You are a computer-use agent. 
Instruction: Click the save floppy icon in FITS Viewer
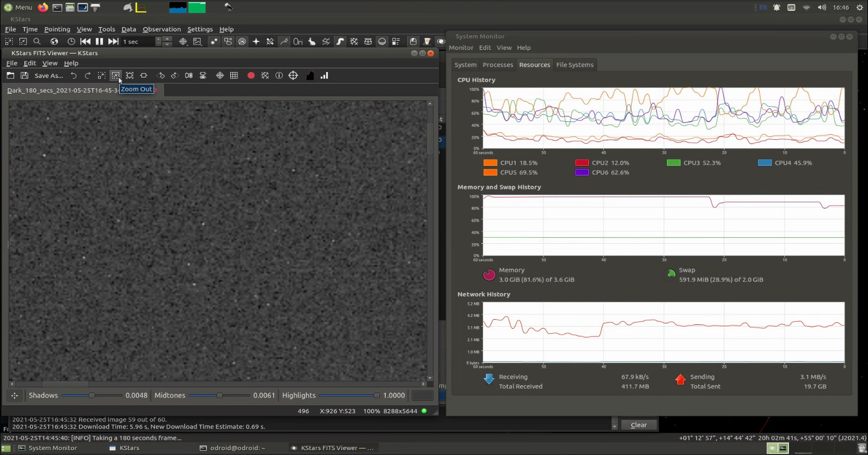tap(24, 76)
